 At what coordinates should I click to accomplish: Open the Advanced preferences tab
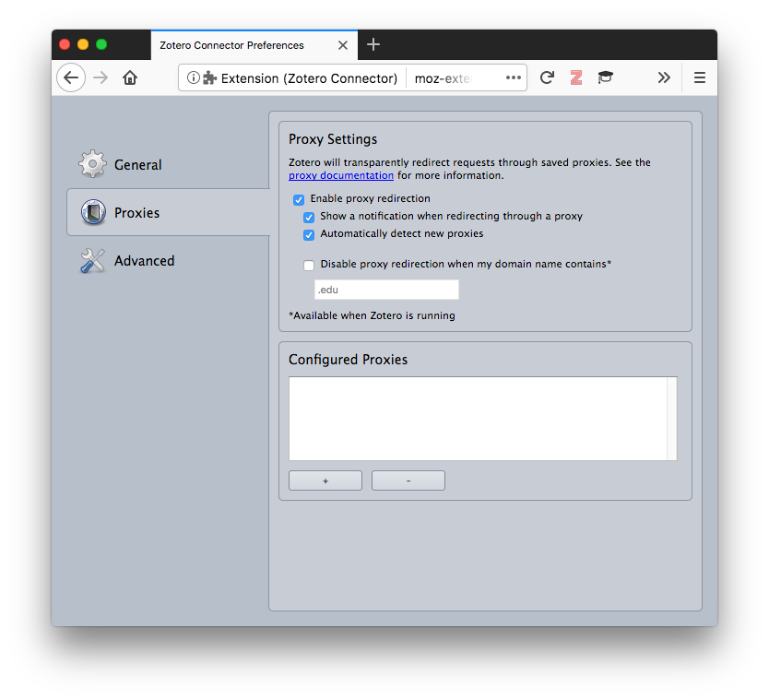[143, 261]
